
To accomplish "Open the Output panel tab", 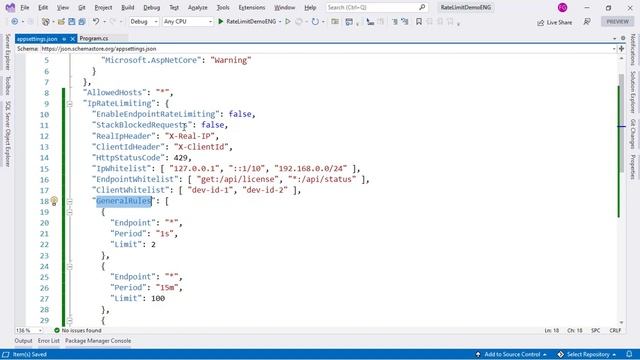I will (23, 341).
